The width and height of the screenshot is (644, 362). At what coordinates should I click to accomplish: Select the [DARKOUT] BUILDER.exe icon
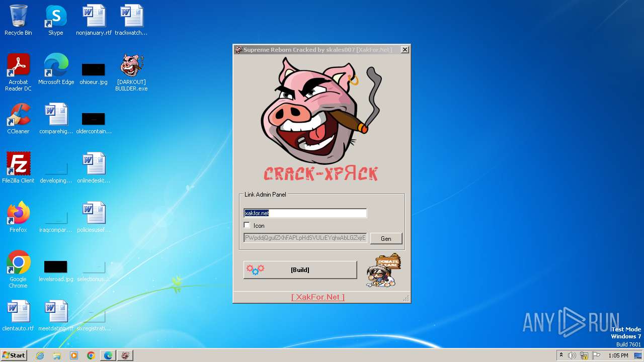[131, 72]
